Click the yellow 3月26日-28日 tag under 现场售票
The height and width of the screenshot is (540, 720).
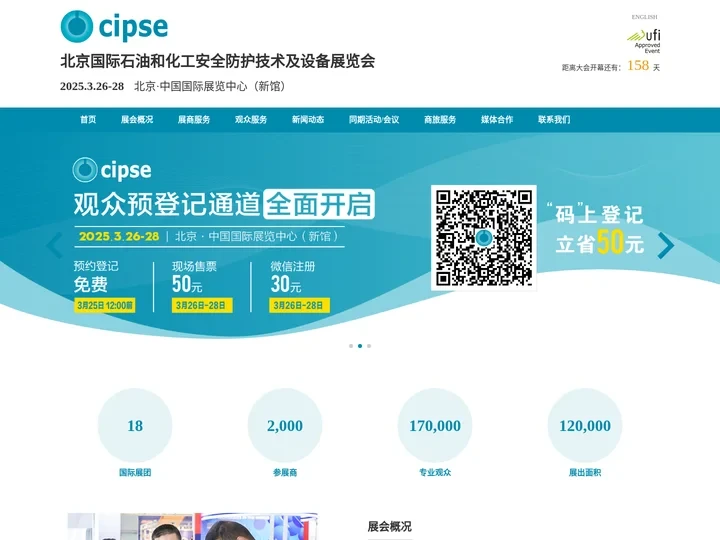(x=202, y=305)
